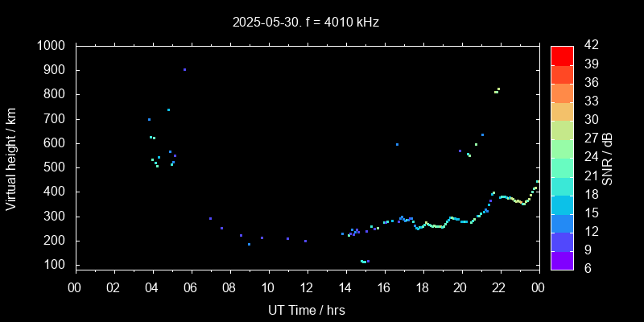Click the 06 tick label on time axis
Viewport: 644px width, 322px height.
[x=191, y=287]
